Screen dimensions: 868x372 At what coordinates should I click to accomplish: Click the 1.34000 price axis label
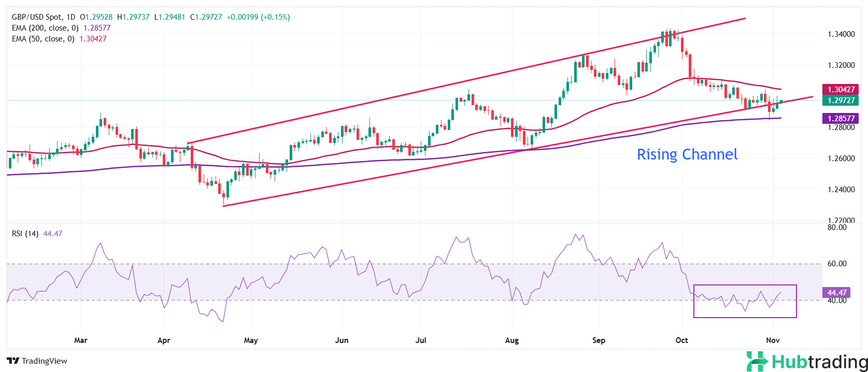841,34
